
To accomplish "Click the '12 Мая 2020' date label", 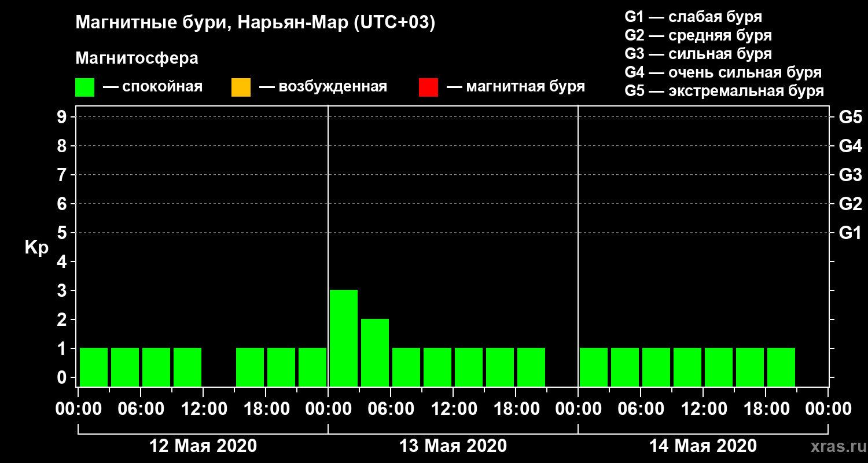I will point(203,446).
